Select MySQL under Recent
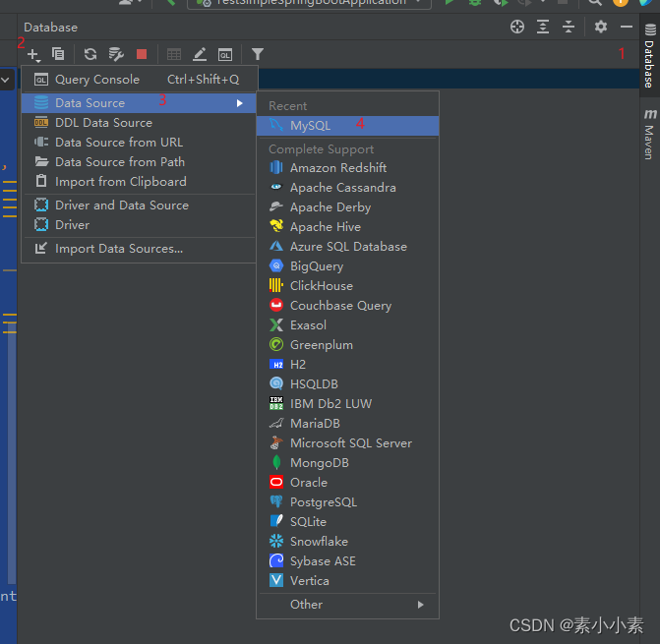 [x=347, y=126]
